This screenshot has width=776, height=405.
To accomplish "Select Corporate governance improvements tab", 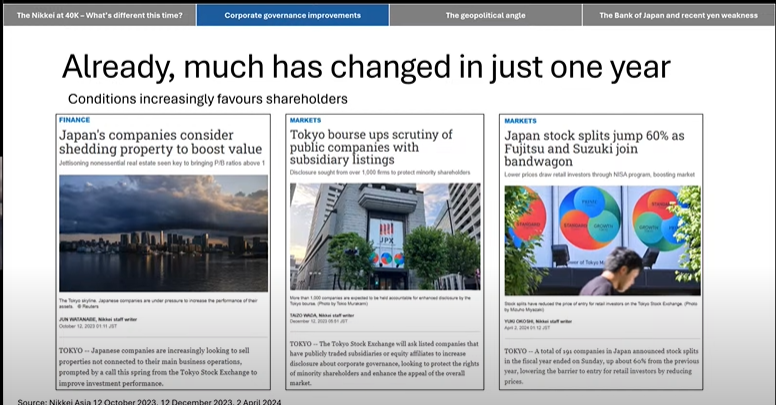I will (x=292, y=15).
